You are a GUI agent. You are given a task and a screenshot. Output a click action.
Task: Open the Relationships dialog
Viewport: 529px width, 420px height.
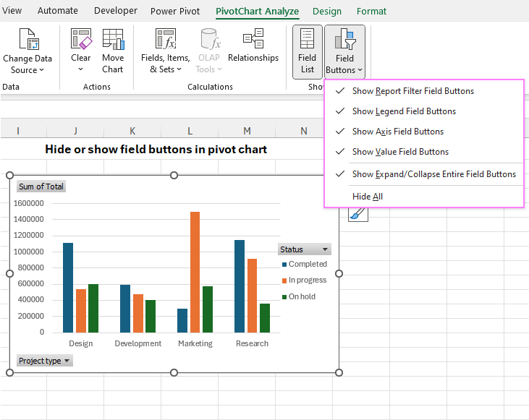pyautogui.click(x=253, y=47)
